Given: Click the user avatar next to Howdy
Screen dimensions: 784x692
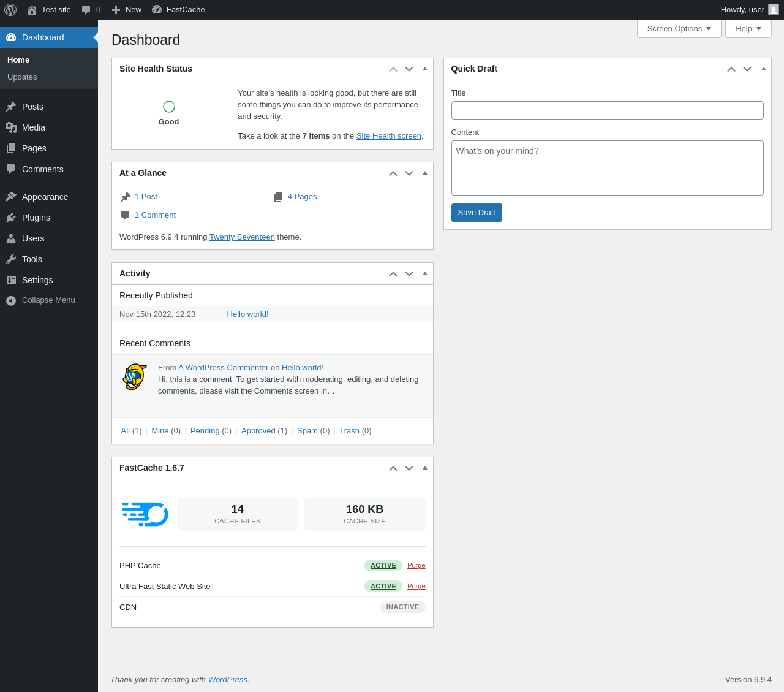Looking at the screenshot, I should pyautogui.click(x=774, y=10).
